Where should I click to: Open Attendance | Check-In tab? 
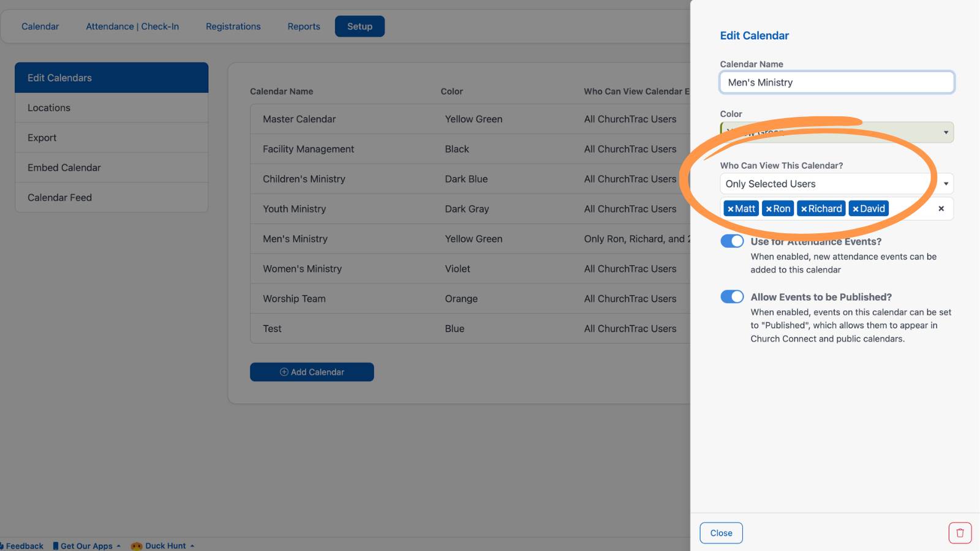click(x=132, y=26)
